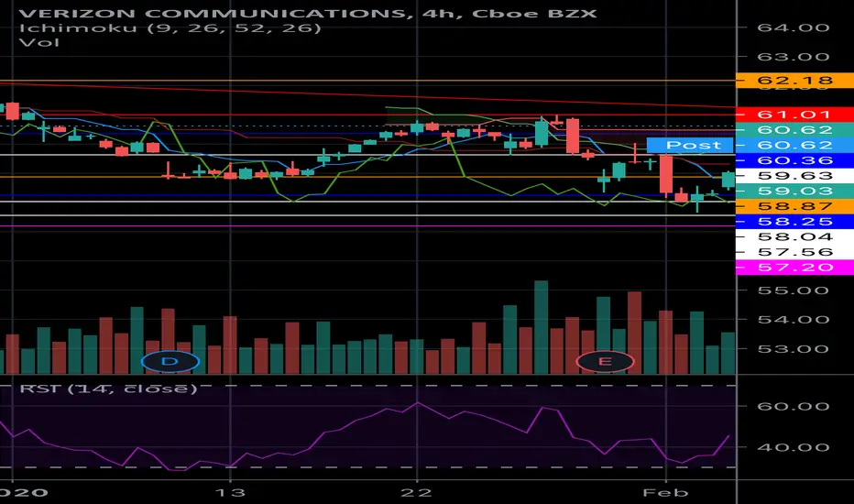
Task: Click the RSI 40.00 axis value
Action: (x=794, y=447)
